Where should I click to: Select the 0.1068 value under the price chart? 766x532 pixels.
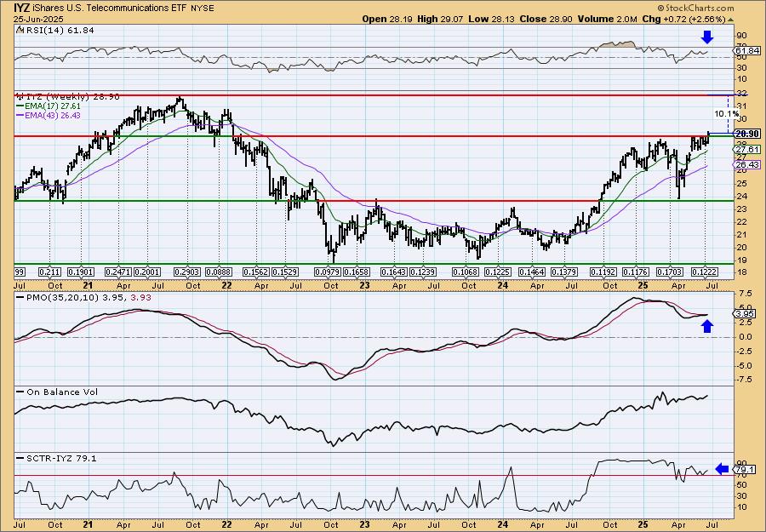click(465, 272)
